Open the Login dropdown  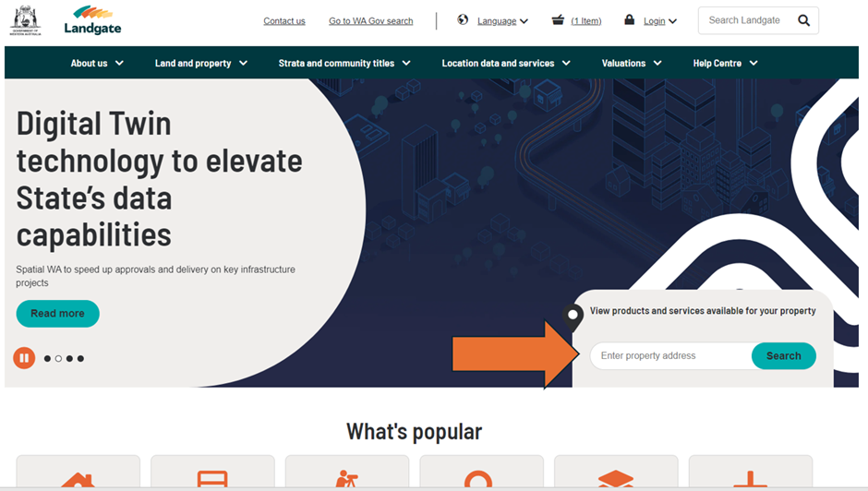(x=660, y=21)
